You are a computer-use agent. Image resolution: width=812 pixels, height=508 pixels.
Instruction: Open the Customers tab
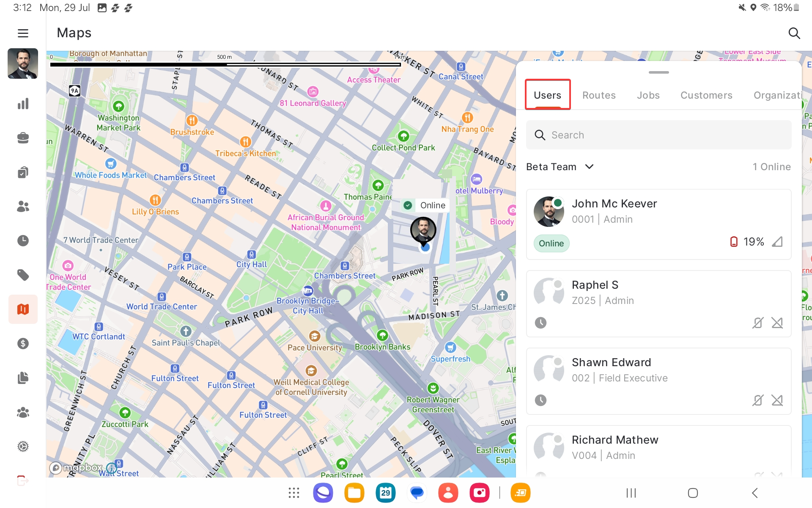tap(706, 95)
